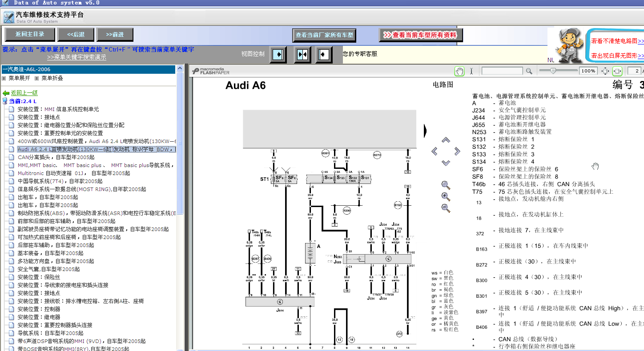Collapse all menus with 菜单折叠
The width and height of the screenshot is (644, 351).
pos(52,78)
